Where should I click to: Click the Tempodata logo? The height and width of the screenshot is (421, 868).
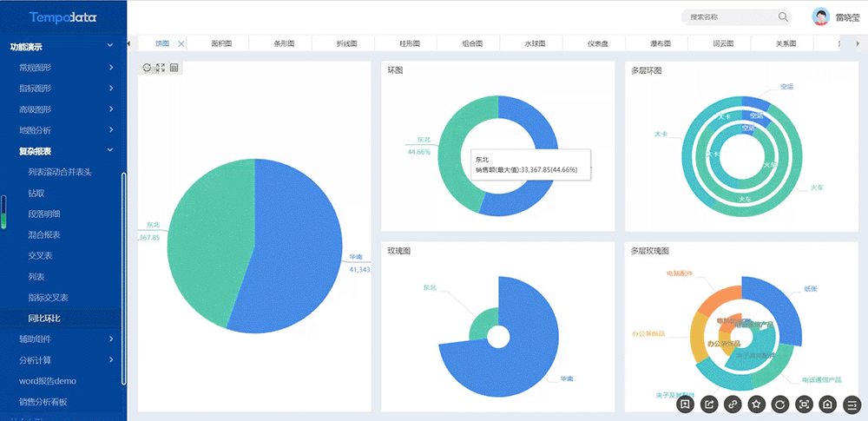[63, 17]
